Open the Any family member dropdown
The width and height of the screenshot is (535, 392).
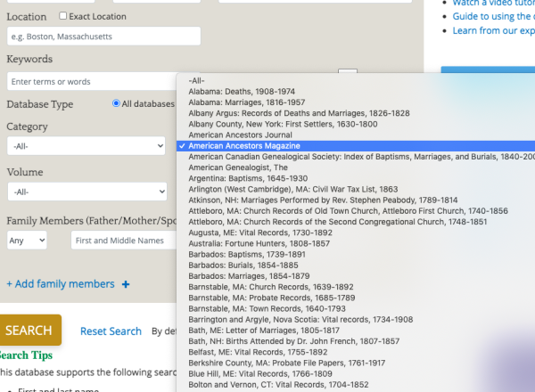27,241
